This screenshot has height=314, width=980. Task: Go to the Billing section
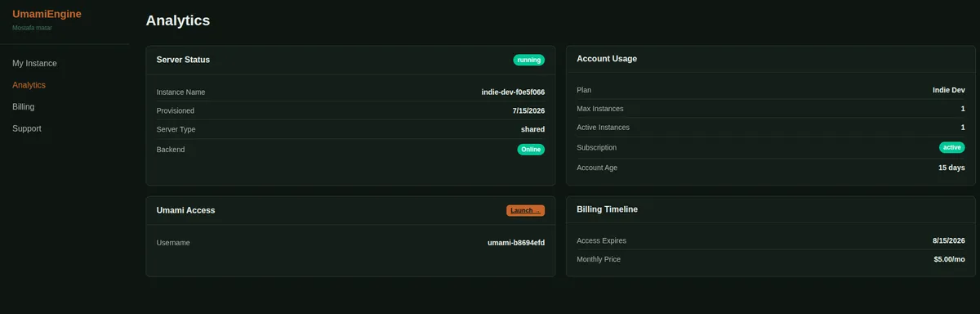[x=23, y=106]
